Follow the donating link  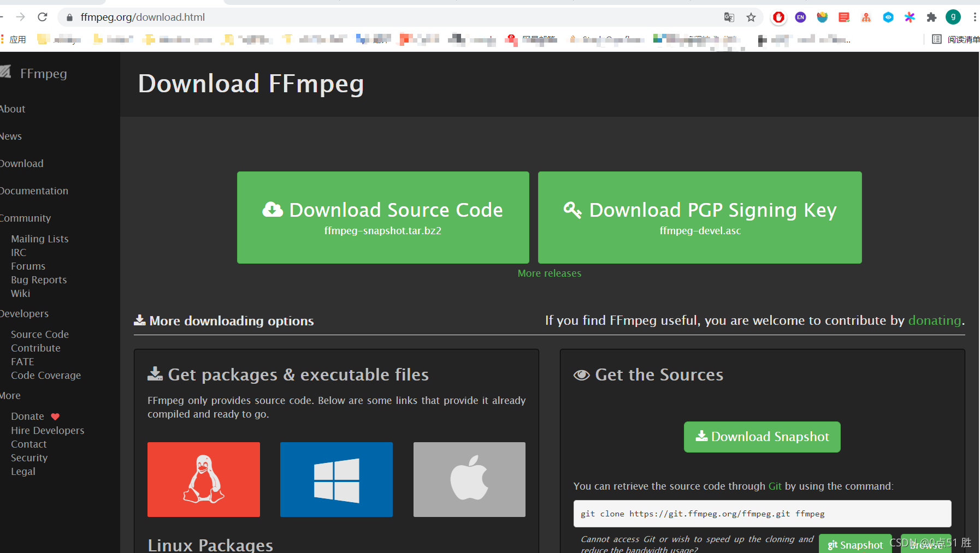pos(934,320)
